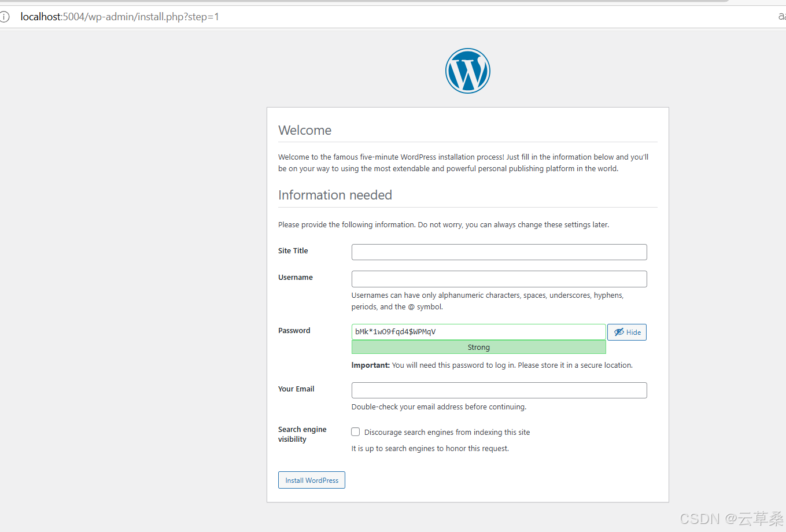Click 'Please provide the following information' text
Viewport: 786px width, 532px height.
(444, 224)
